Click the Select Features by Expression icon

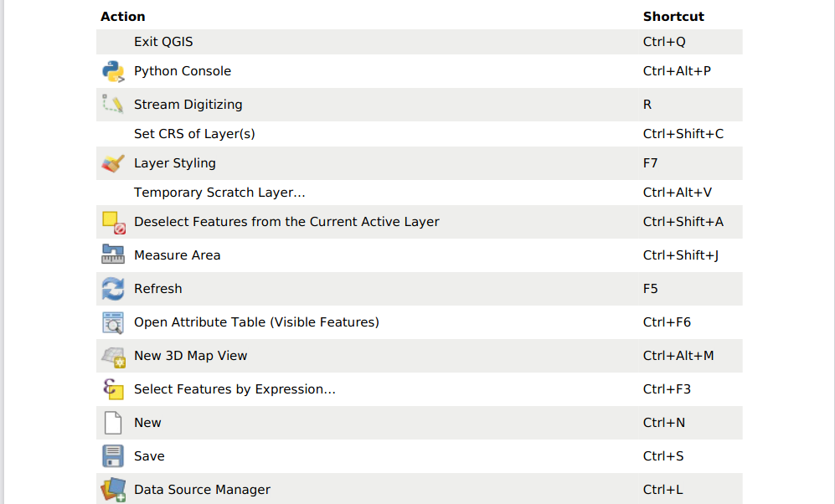pyautogui.click(x=113, y=389)
